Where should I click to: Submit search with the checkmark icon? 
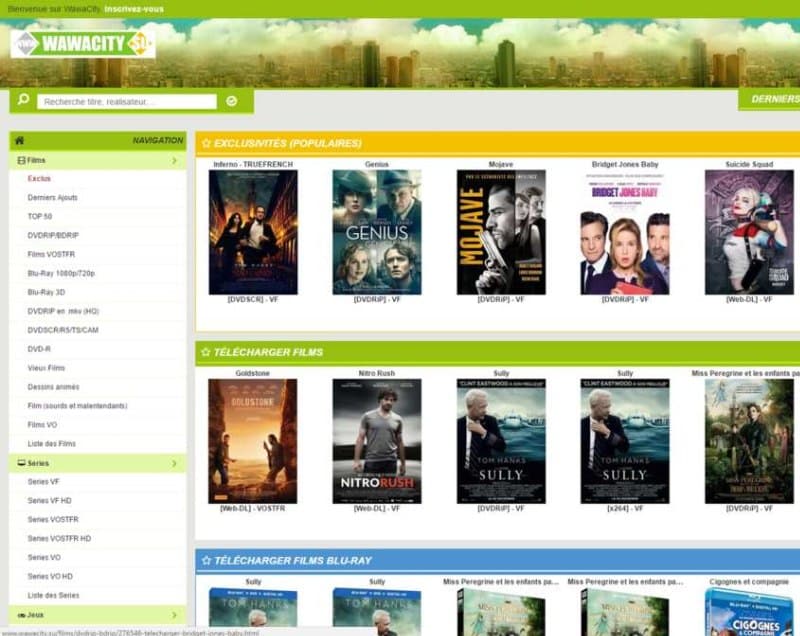[232, 101]
